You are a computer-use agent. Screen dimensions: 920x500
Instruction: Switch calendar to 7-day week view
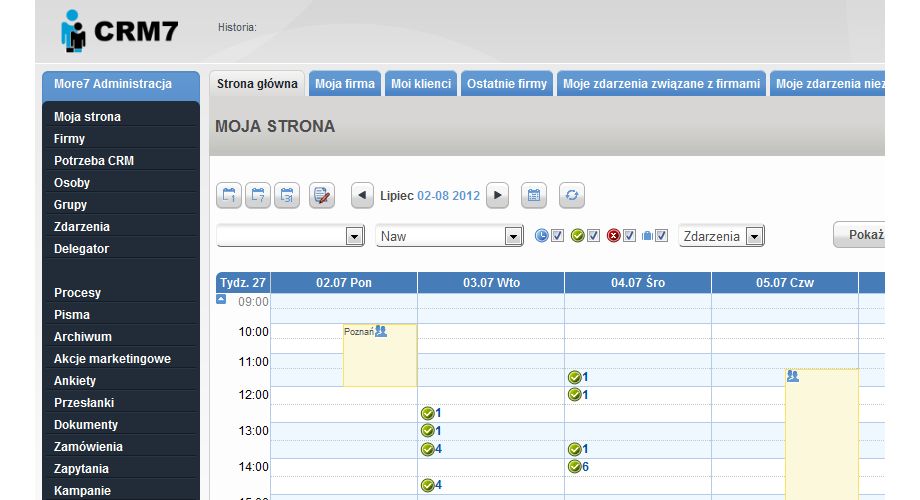click(258, 195)
